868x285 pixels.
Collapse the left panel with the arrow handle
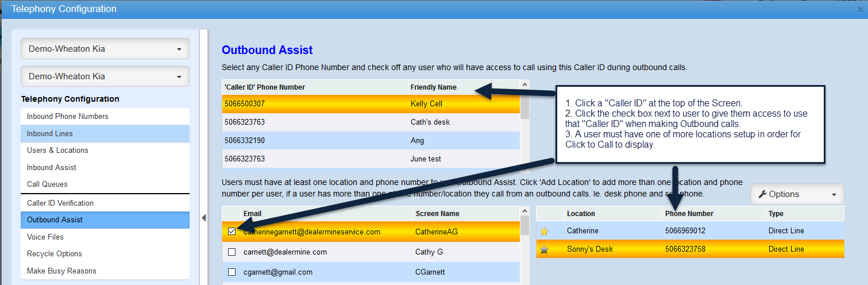[203, 218]
